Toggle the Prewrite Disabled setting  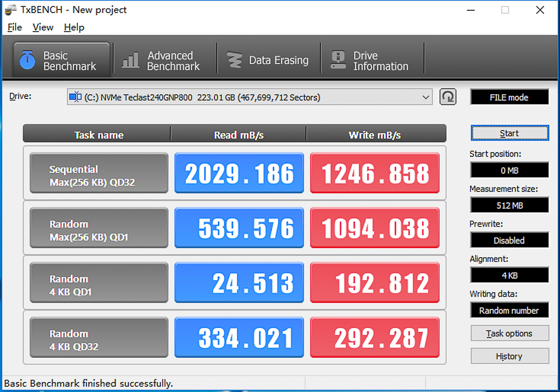pyautogui.click(x=509, y=240)
